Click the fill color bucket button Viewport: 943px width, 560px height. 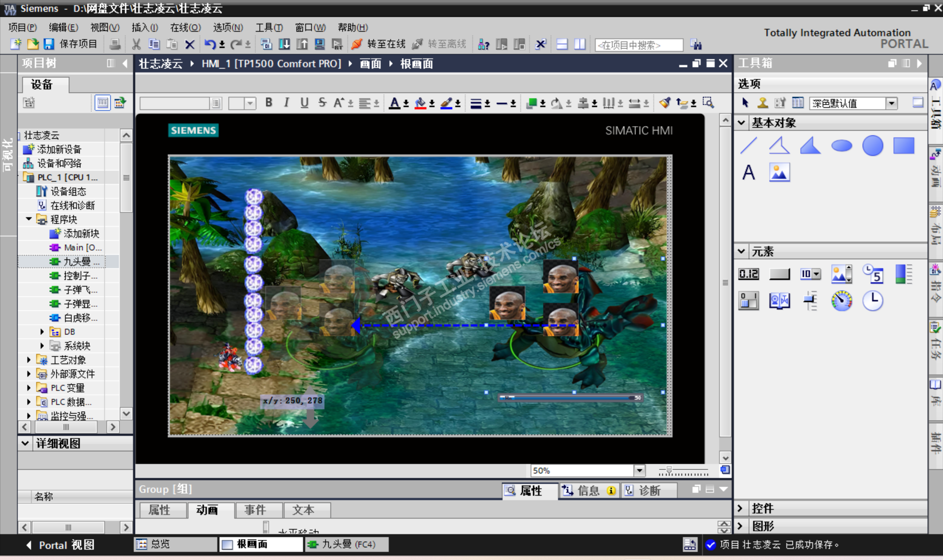point(420,102)
